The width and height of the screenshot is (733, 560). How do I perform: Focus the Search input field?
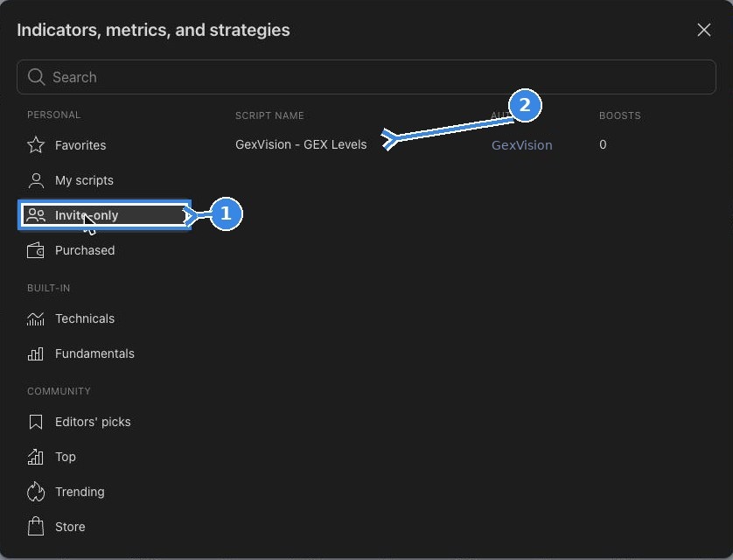(366, 77)
